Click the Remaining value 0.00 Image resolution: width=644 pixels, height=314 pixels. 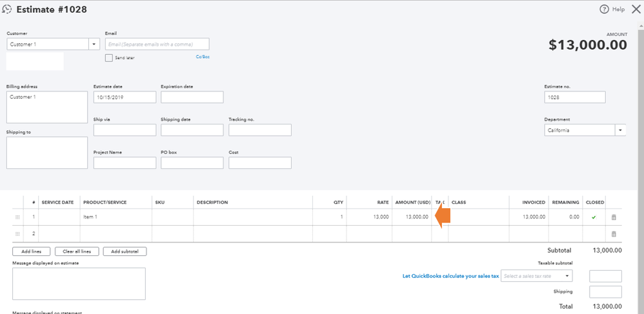(x=574, y=217)
